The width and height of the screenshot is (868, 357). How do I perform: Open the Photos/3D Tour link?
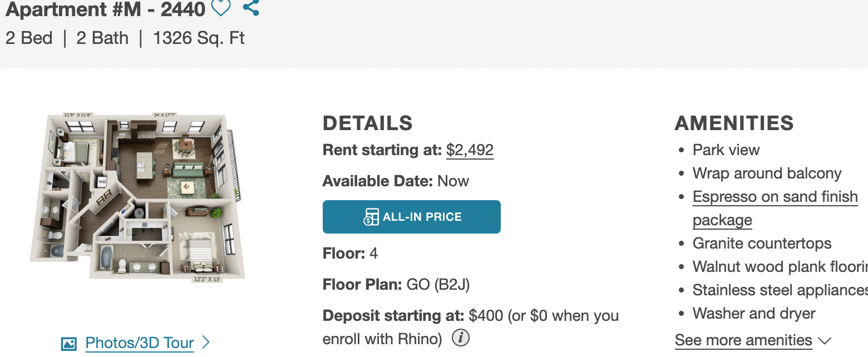(x=140, y=343)
